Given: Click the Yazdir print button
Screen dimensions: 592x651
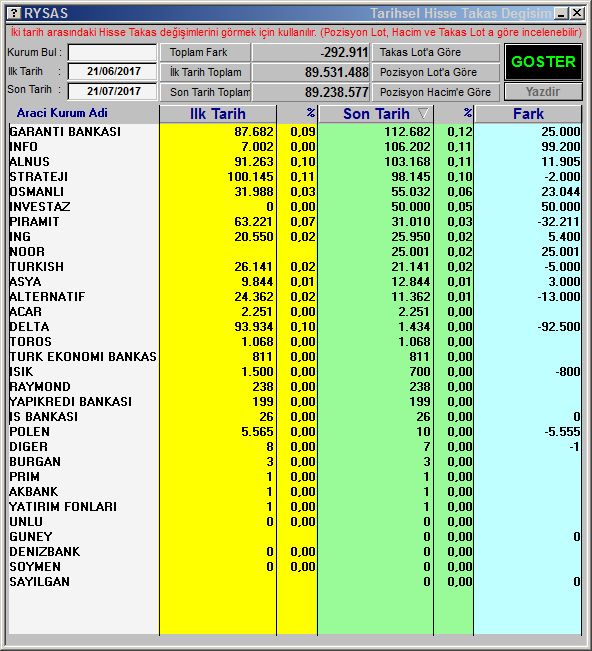Looking at the screenshot, I should (543, 92).
